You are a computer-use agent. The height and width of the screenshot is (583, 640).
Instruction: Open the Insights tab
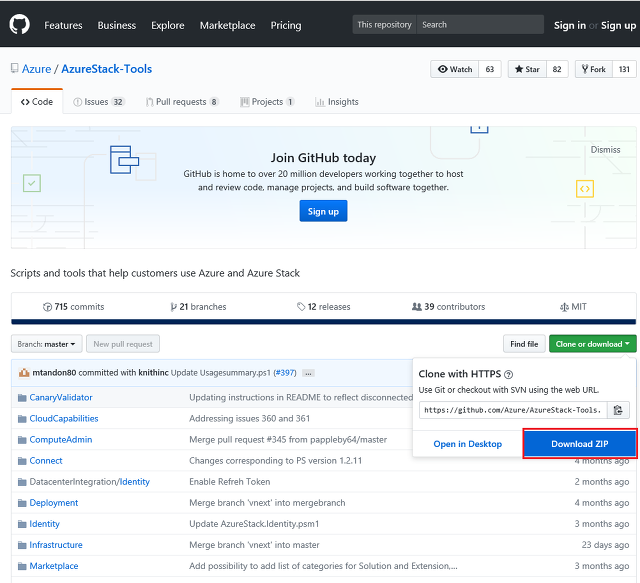(x=337, y=102)
